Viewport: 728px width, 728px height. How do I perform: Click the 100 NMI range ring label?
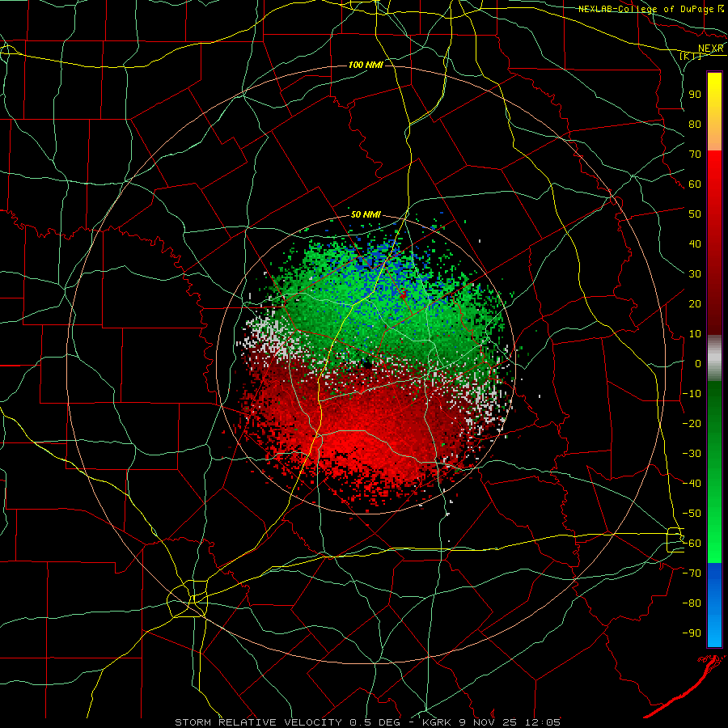tap(366, 65)
